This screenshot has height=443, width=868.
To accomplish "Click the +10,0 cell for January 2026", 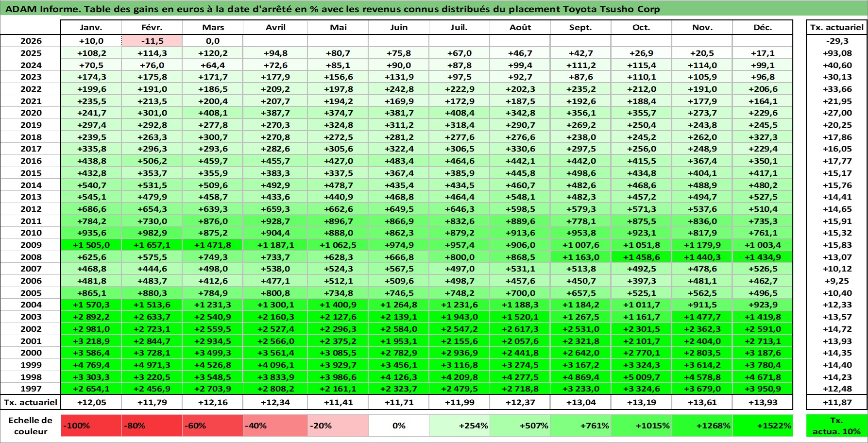I will click(91, 41).
